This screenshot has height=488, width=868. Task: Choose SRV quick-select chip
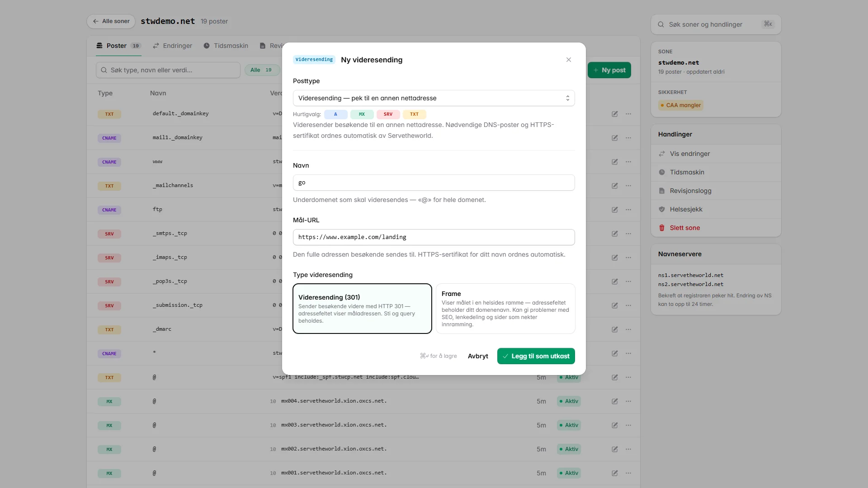tap(388, 114)
